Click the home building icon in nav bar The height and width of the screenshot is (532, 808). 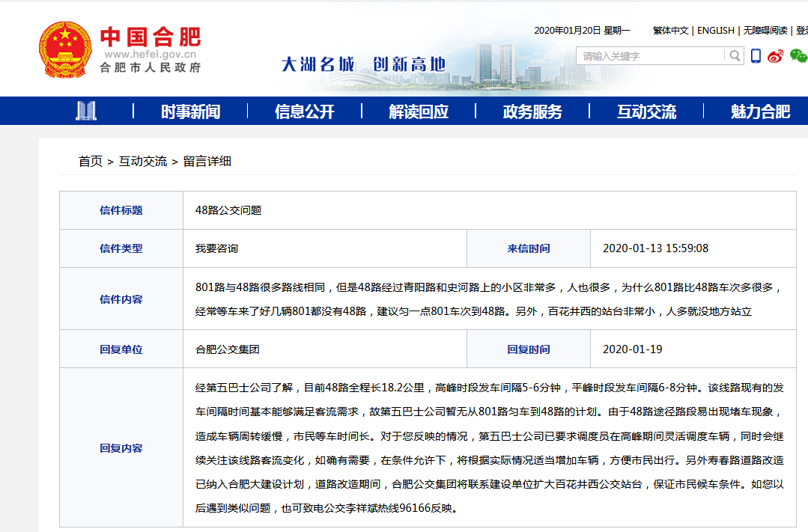click(86, 111)
